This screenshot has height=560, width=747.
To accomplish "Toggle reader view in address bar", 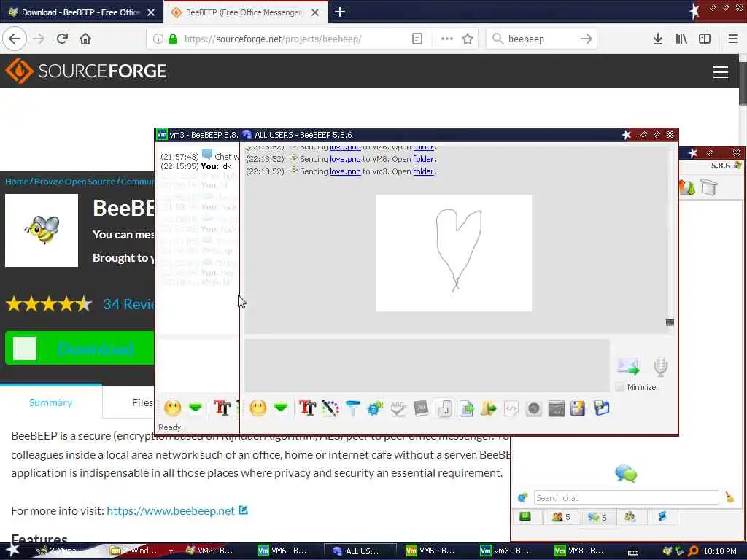I will coord(417,39).
